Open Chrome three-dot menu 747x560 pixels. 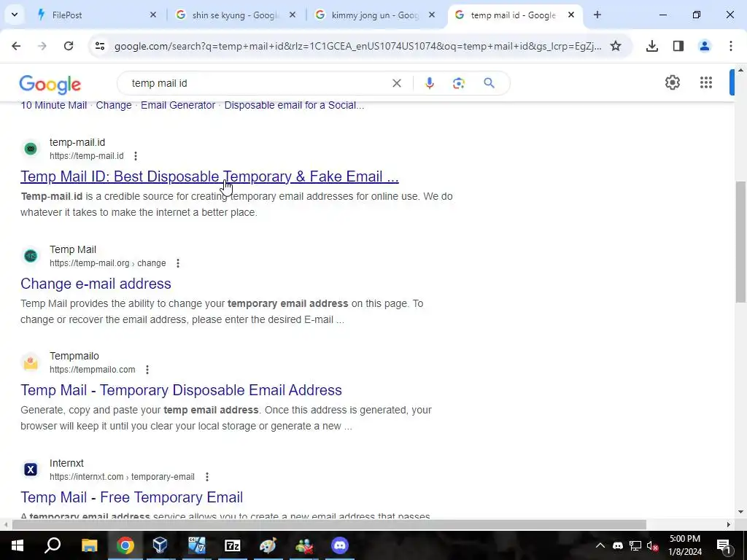pos(731,46)
